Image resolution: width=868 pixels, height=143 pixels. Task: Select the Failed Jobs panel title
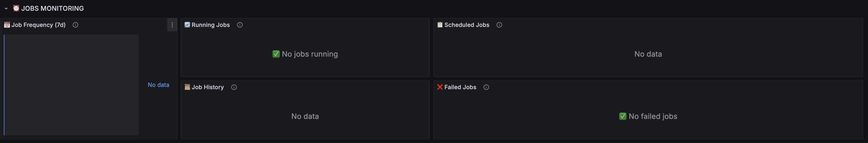pyautogui.click(x=460, y=87)
